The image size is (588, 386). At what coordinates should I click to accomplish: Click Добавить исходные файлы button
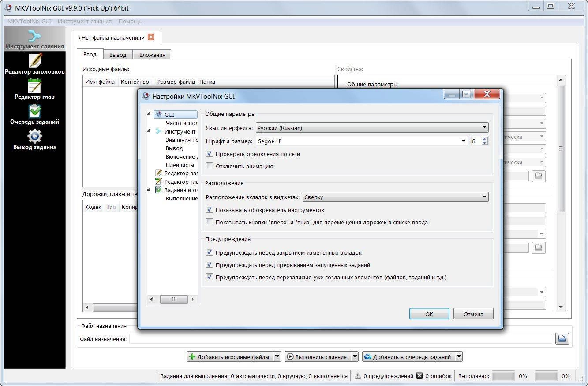[230, 357]
